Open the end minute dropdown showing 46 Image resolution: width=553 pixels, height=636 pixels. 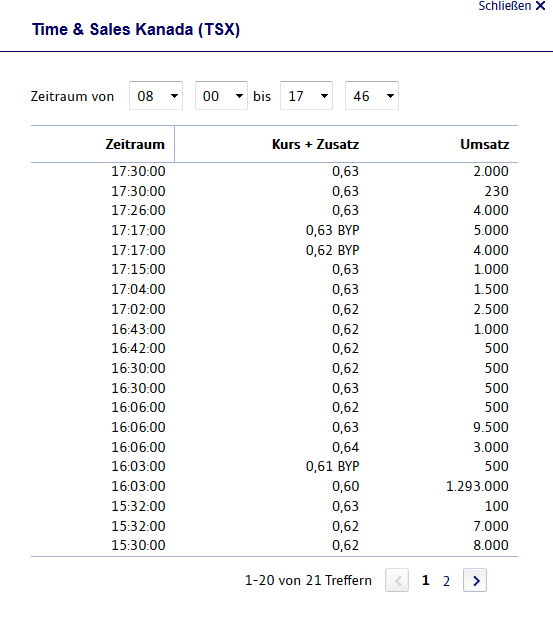tap(372, 96)
